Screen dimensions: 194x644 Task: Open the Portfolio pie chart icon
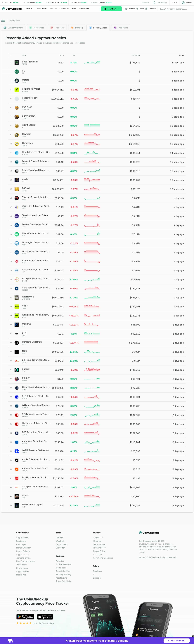point(126,9)
